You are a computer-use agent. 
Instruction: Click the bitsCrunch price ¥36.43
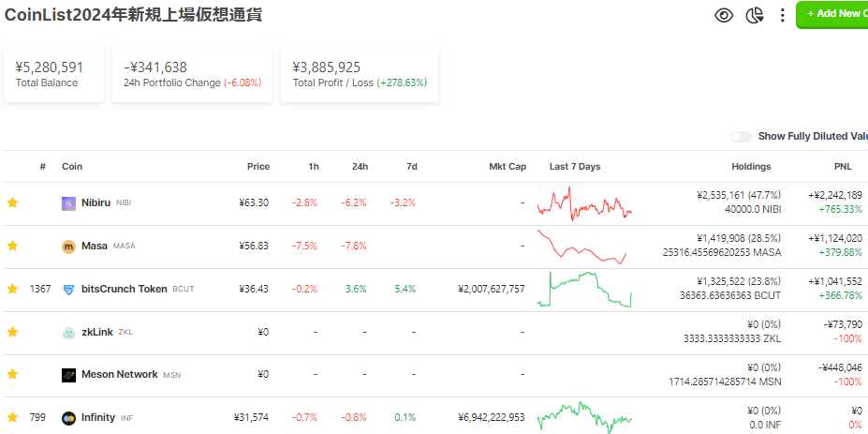point(254,289)
